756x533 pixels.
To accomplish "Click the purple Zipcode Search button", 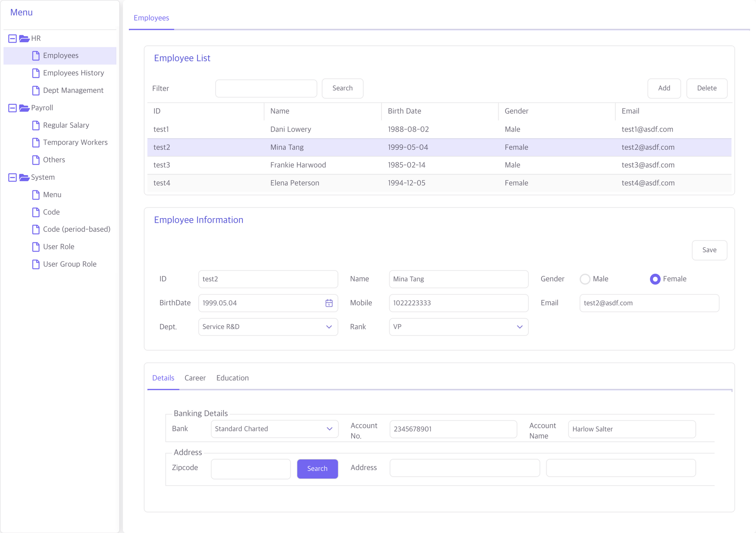I will 317,469.
